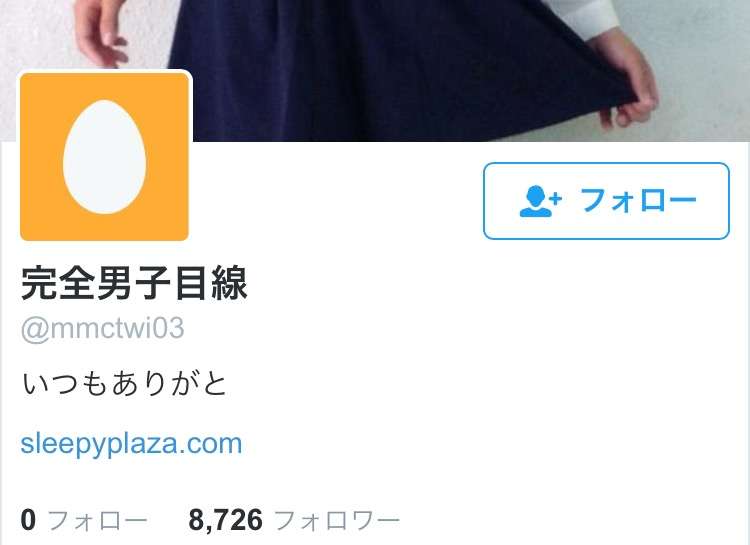Screen dimensions: 750x545
Task: View followers via the 8,726 count
Action: click(x=225, y=521)
